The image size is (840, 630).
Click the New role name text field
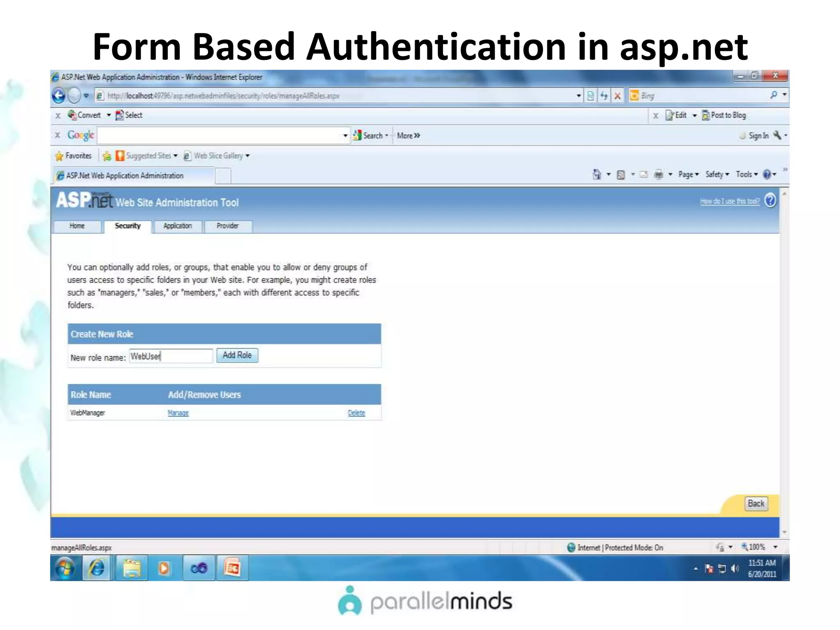[171, 356]
